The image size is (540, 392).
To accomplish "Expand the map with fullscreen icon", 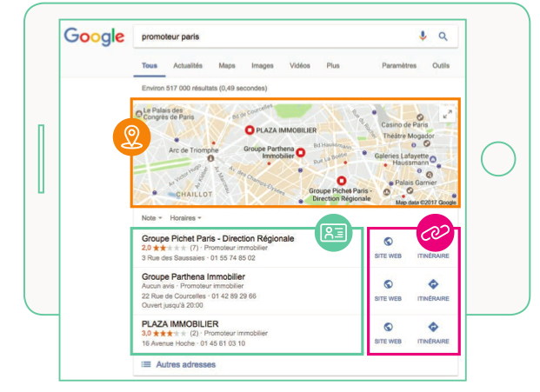I will click(x=448, y=112).
